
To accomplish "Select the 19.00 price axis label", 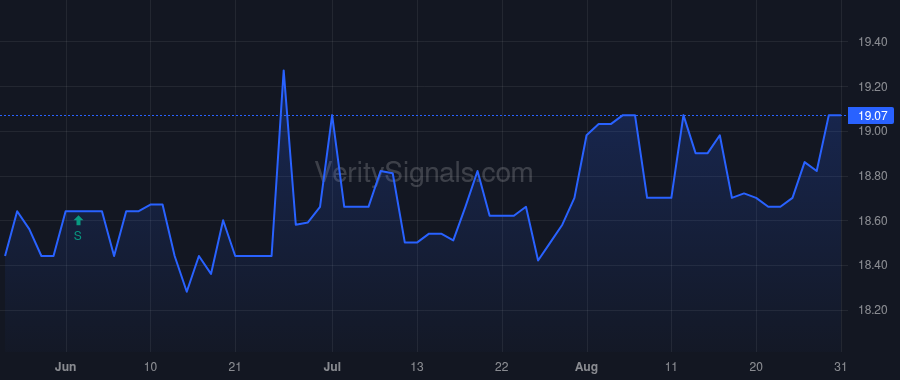I will (x=872, y=131).
